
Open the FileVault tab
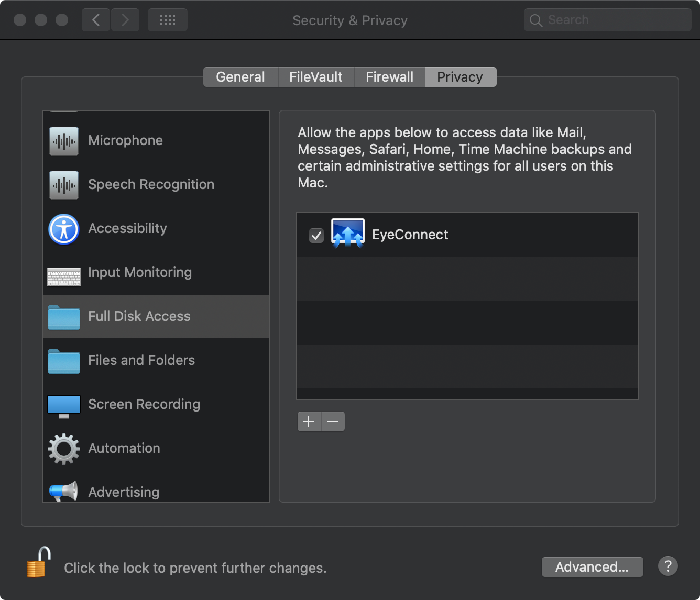point(316,77)
